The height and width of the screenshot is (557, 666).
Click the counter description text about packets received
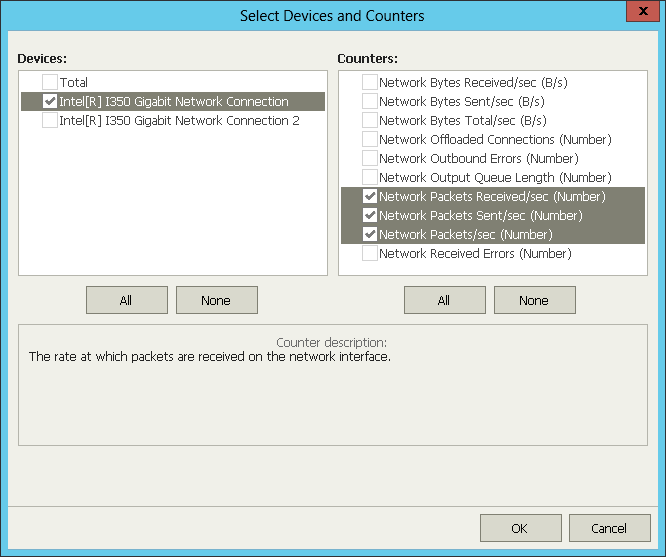pyautogui.click(x=210, y=356)
